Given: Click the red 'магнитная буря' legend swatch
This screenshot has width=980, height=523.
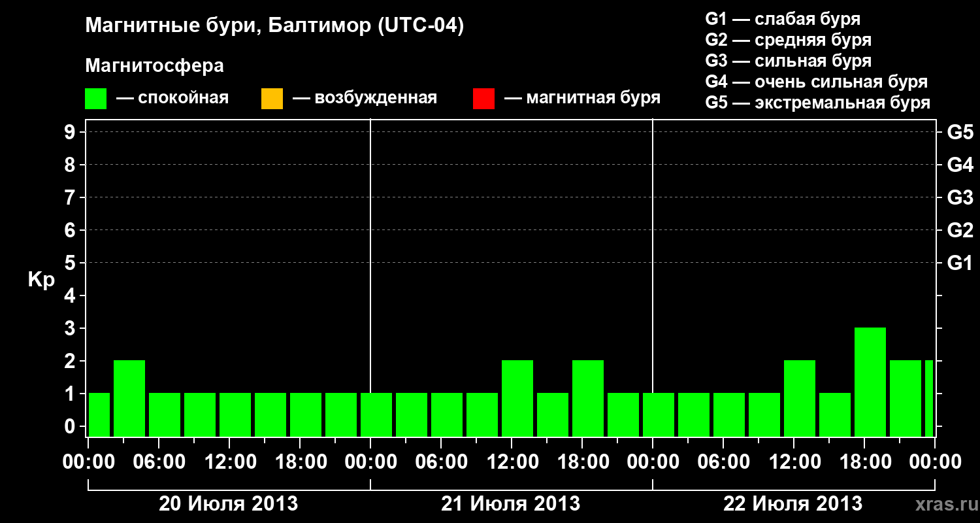Looking at the screenshot, I should pos(483,99).
